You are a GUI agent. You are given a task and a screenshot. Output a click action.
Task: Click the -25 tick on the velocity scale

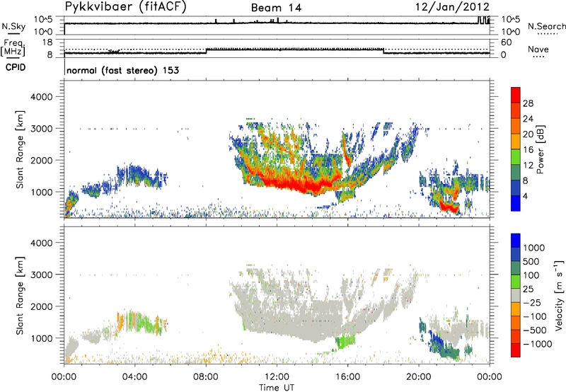(534, 302)
